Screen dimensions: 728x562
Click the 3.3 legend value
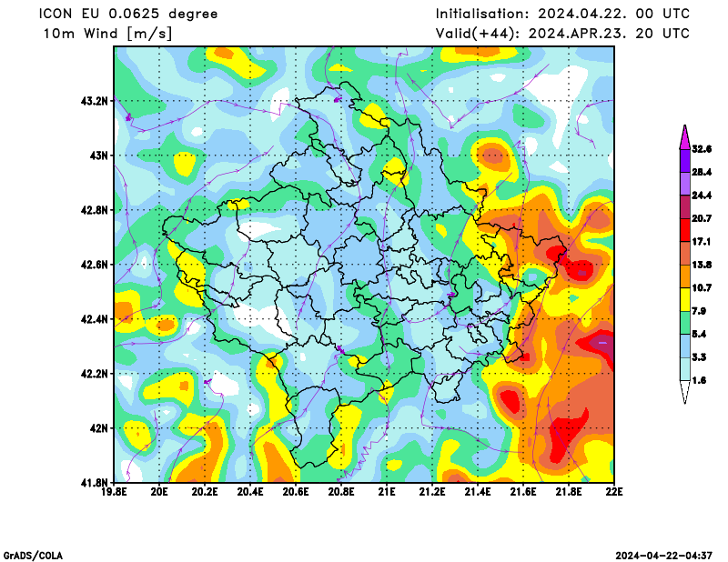pos(699,357)
